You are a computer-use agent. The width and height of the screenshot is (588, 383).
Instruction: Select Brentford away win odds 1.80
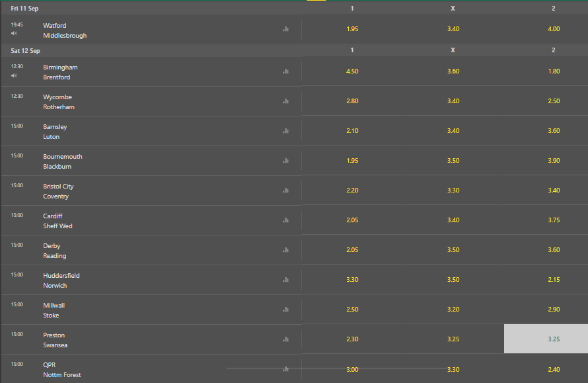click(x=554, y=71)
